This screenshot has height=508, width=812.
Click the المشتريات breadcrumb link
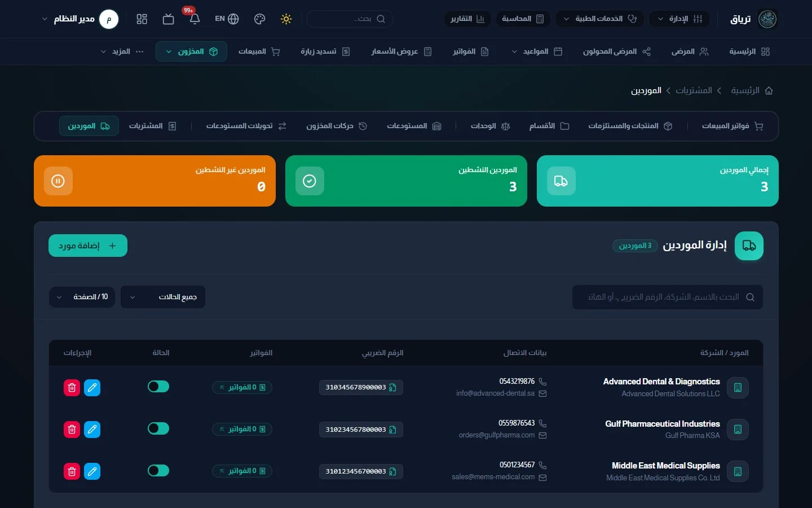[694, 90]
